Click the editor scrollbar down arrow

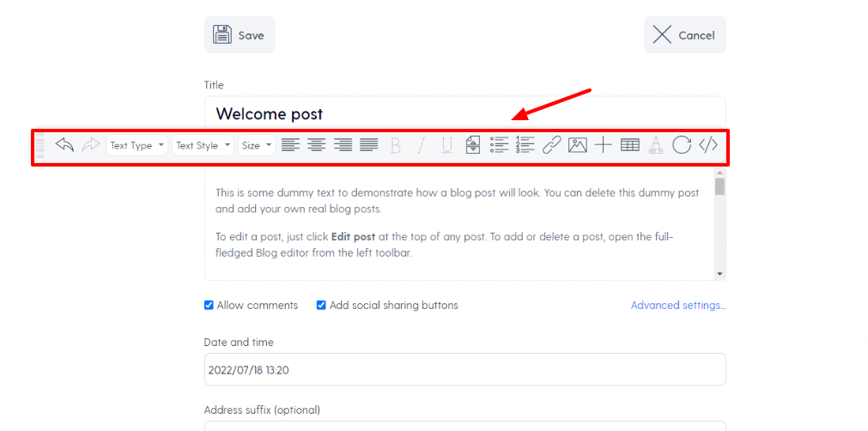(x=719, y=274)
